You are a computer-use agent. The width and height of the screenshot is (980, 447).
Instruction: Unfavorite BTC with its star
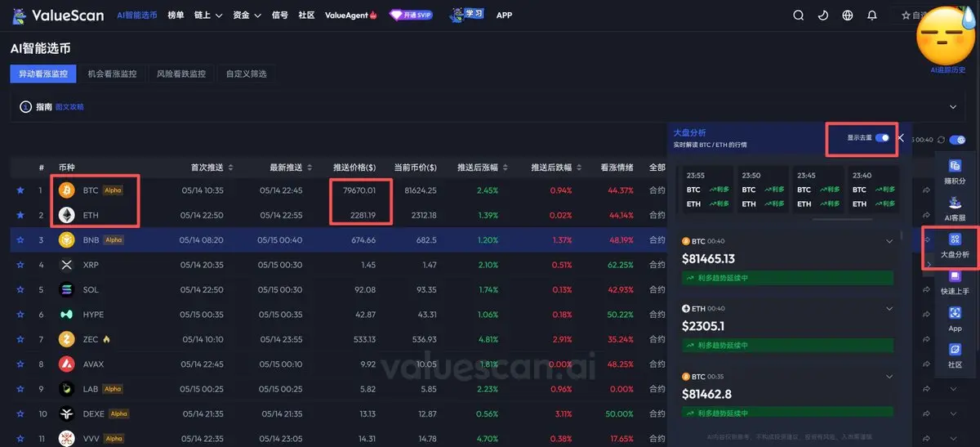20,190
